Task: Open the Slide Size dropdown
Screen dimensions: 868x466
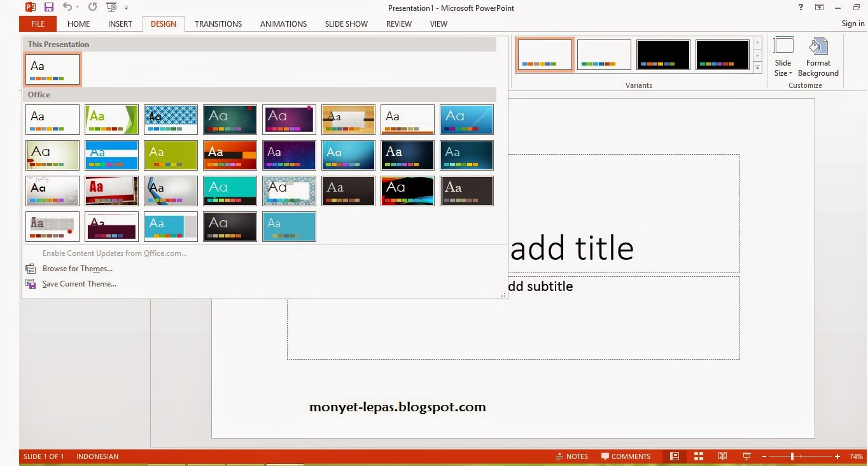Action: click(783, 57)
